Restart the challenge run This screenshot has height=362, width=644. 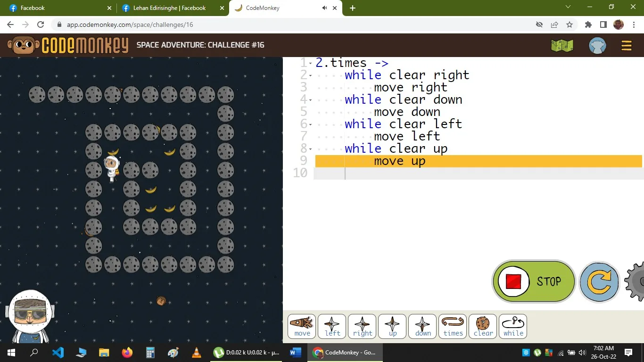[x=599, y=281]
